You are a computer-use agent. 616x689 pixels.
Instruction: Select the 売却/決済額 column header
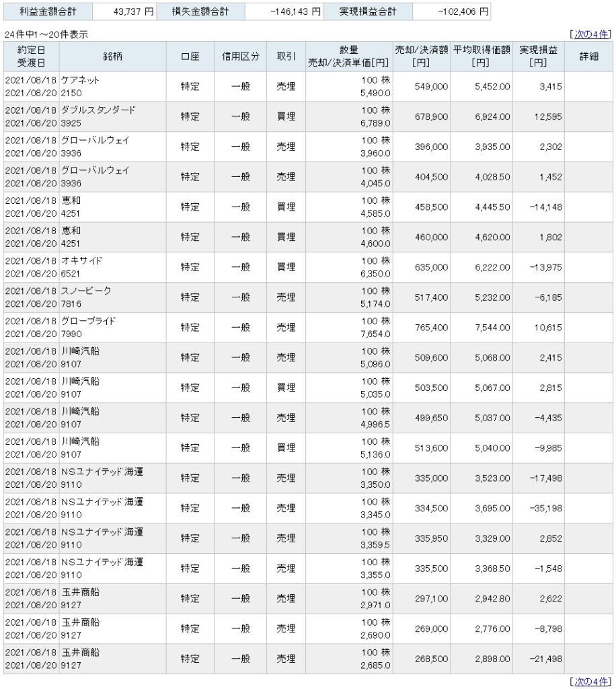(421, 57)
